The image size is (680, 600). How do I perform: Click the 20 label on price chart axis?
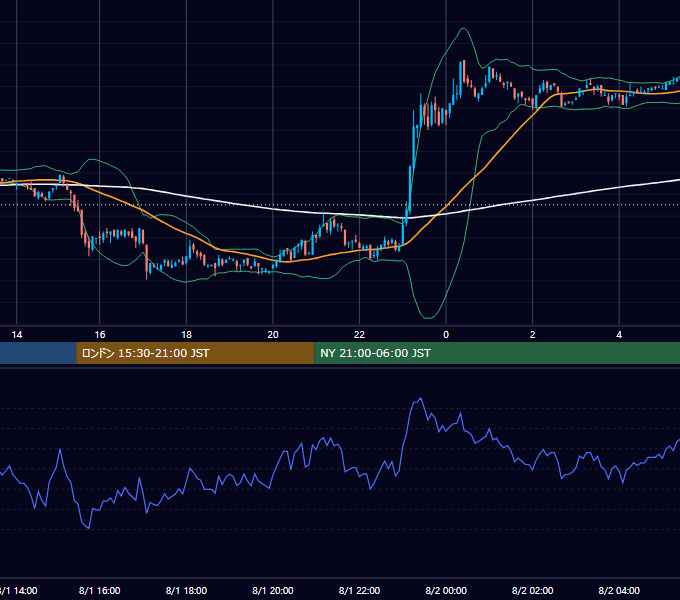273,335
